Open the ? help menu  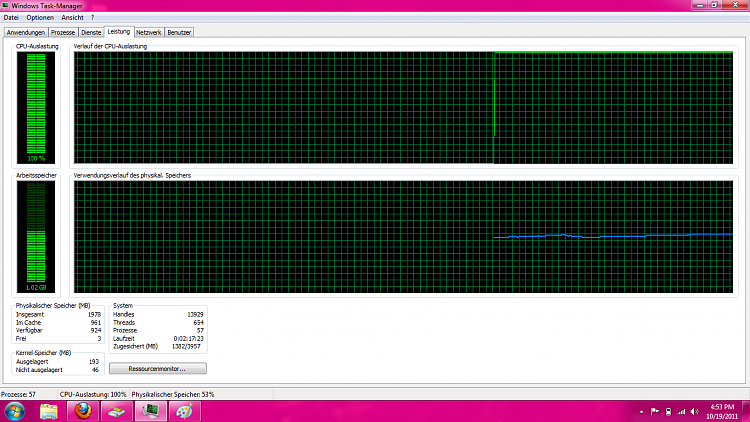click(x=92, y=18)
